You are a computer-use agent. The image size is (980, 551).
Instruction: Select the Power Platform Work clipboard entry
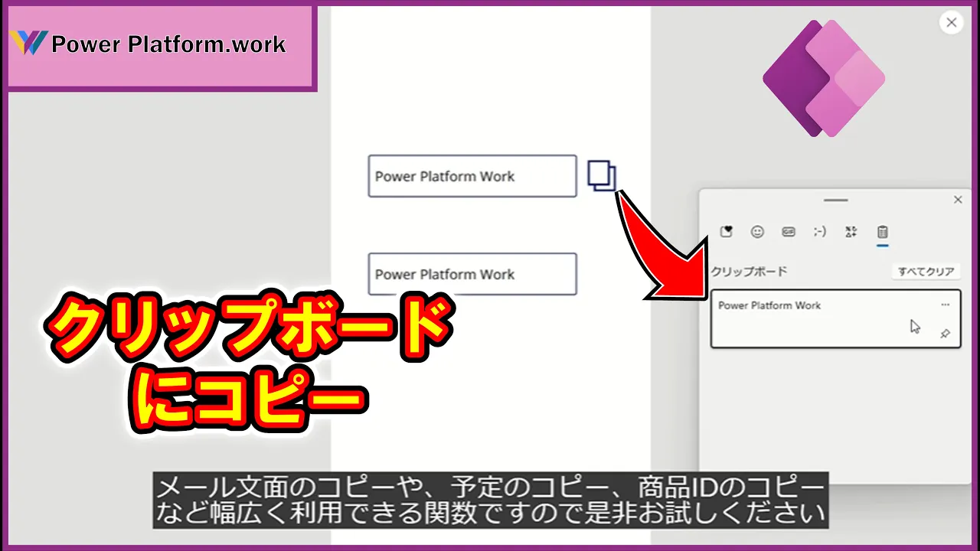point(835,319)
